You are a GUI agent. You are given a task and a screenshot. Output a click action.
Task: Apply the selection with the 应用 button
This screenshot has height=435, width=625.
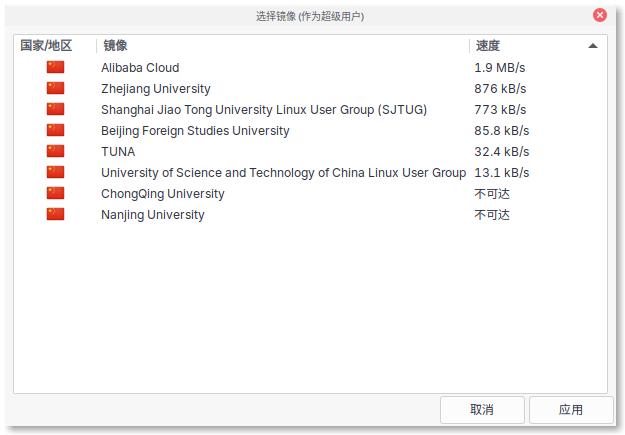click(571, 409)
